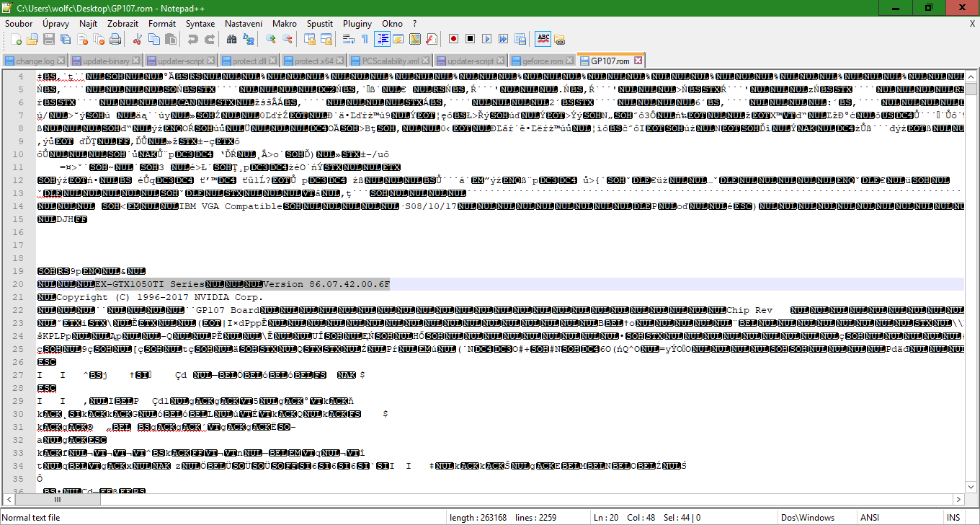This screenshot has width=980, height=525.
Task: Open the Spustit menu
Action: [320, 24]
